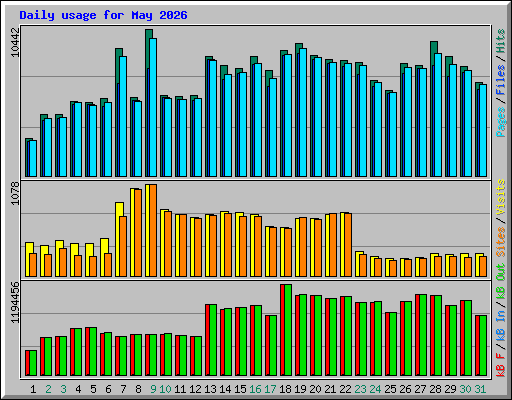Click the day 31 green kB bar
The width and height of the screenshot is (512, 400).
click(x=483, y=346)
